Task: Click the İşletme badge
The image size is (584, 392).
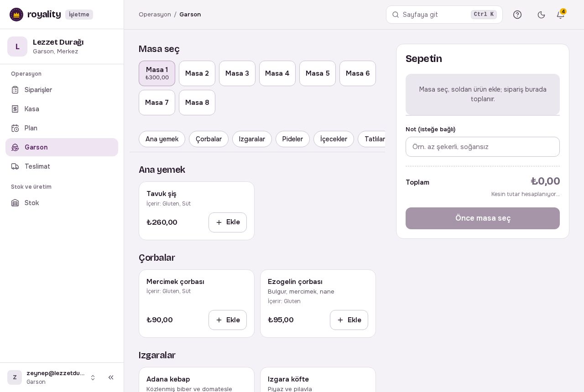Action: (79, 15)
